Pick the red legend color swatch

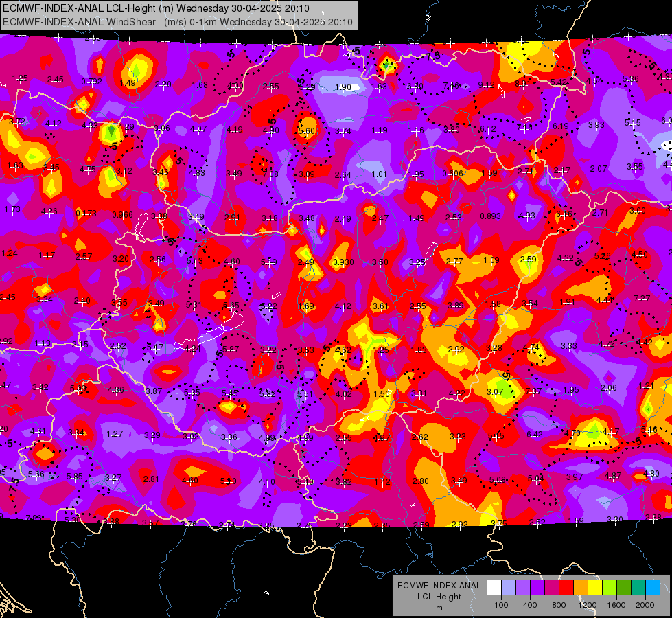click(x=566, y=588)
